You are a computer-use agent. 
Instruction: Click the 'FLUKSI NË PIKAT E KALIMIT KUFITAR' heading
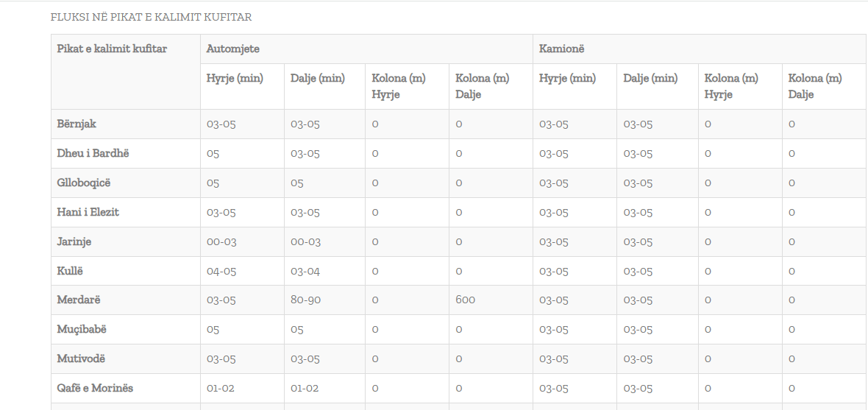(x=151, y=17)
